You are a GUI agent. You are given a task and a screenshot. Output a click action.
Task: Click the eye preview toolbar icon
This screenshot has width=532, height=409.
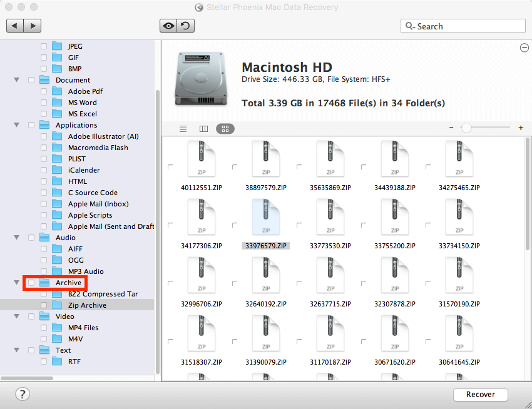coord(168,26)
